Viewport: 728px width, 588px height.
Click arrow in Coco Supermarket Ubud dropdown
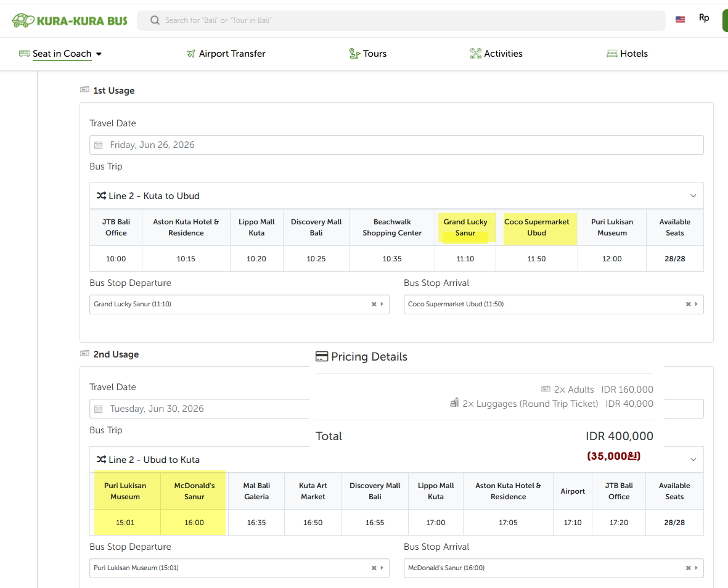[697, 304]
